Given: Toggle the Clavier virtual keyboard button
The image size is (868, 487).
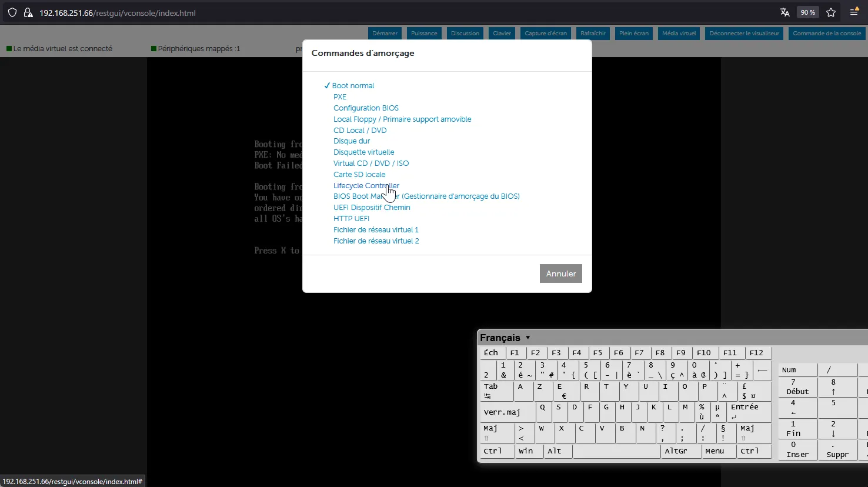Looking at the screenshot, I should [x=502, y=34].
